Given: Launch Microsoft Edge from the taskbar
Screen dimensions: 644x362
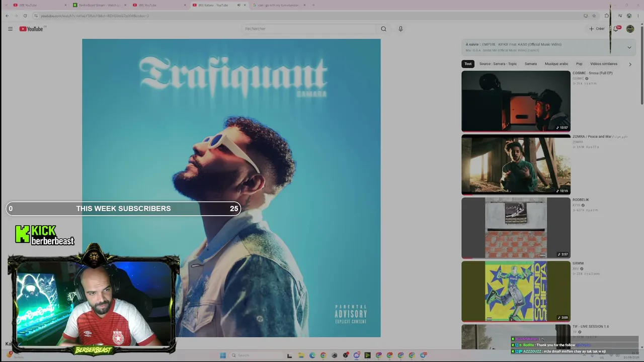Looking at the screenshot, I should pos(312,355).
